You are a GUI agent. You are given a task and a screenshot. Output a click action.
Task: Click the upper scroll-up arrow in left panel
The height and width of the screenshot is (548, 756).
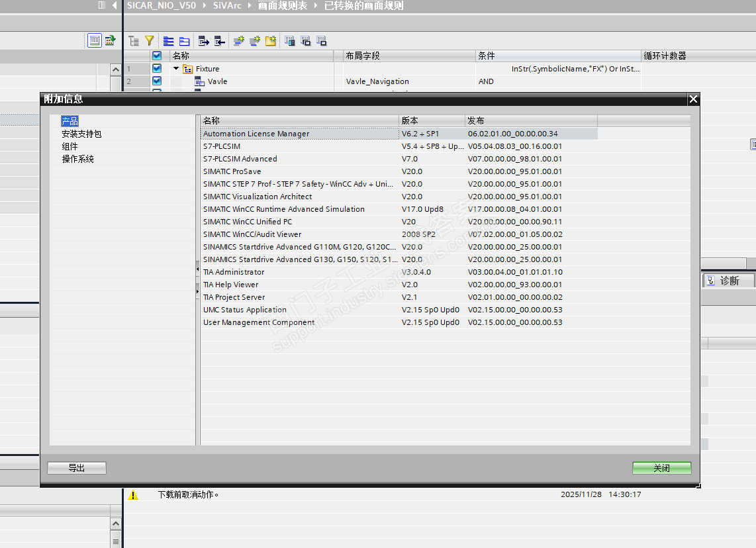point(116,69)
